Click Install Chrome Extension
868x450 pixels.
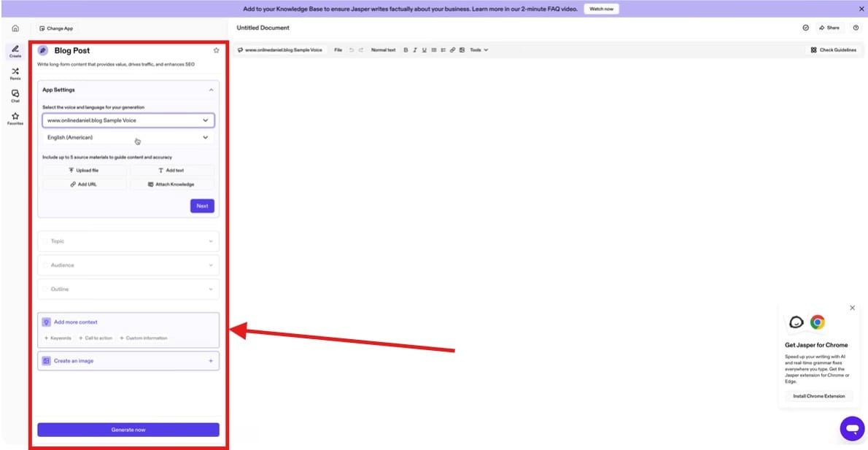point(818,396)
